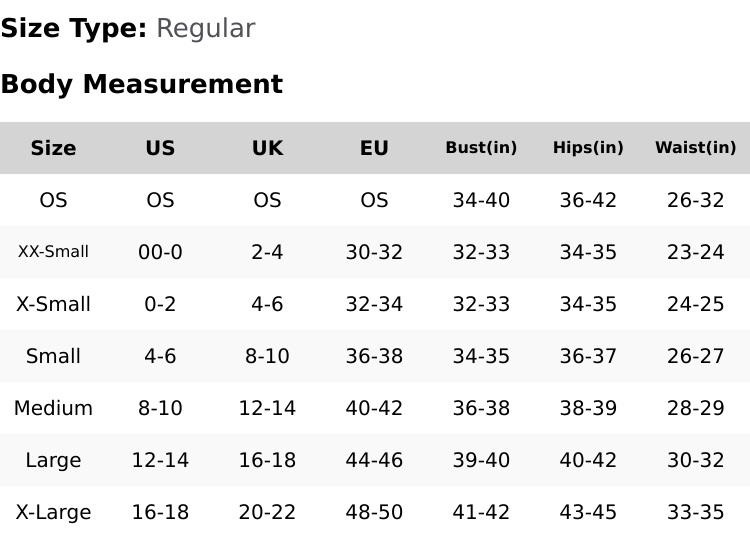The image size is (750, 538).
Task: Click the Bust(in) column header
Action: point(481,148)
